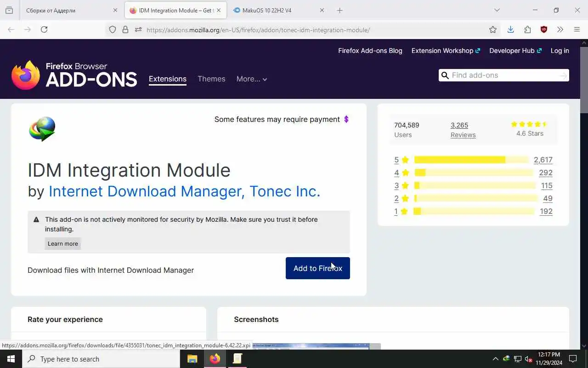Show hidden system tray icons

click(495, 359)
